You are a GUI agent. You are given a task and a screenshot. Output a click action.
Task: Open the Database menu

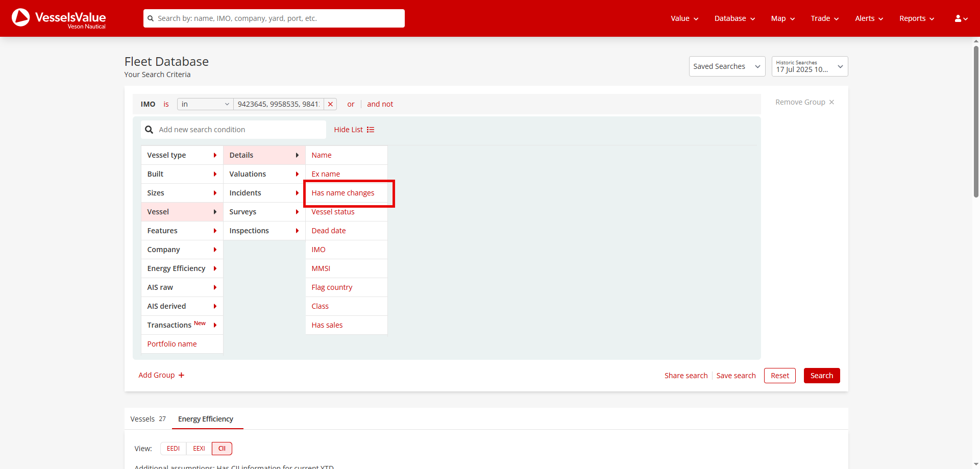click(x=734, y=18)
